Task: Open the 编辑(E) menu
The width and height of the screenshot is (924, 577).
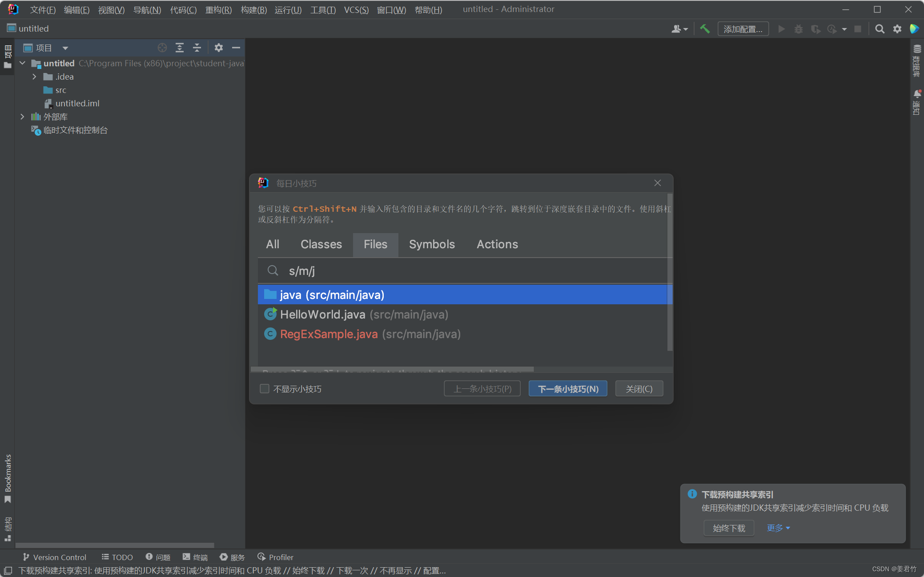Action: tap(76, 9)
